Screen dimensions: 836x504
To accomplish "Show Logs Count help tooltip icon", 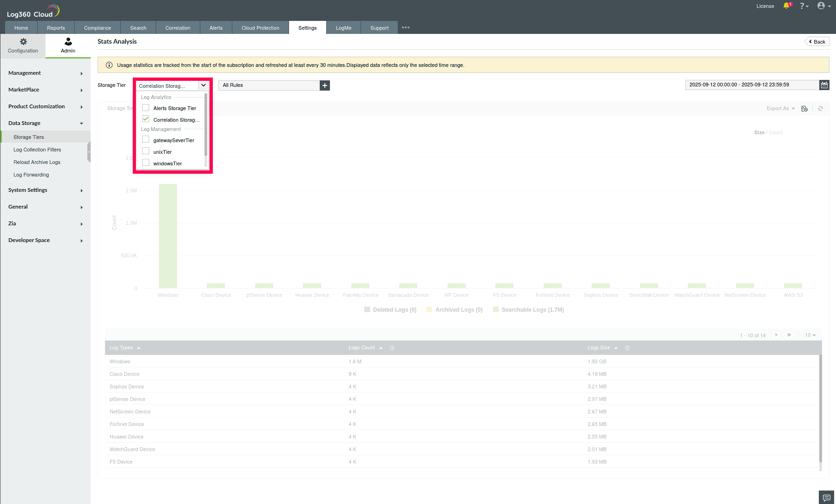I will 392,348.
